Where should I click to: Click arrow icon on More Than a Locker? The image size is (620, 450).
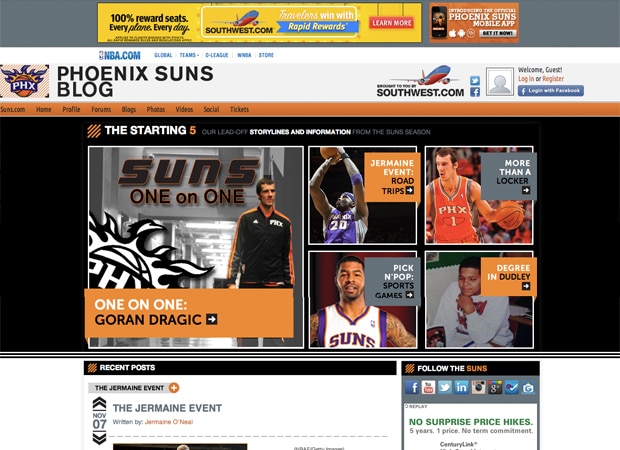(x=526, y=190)
